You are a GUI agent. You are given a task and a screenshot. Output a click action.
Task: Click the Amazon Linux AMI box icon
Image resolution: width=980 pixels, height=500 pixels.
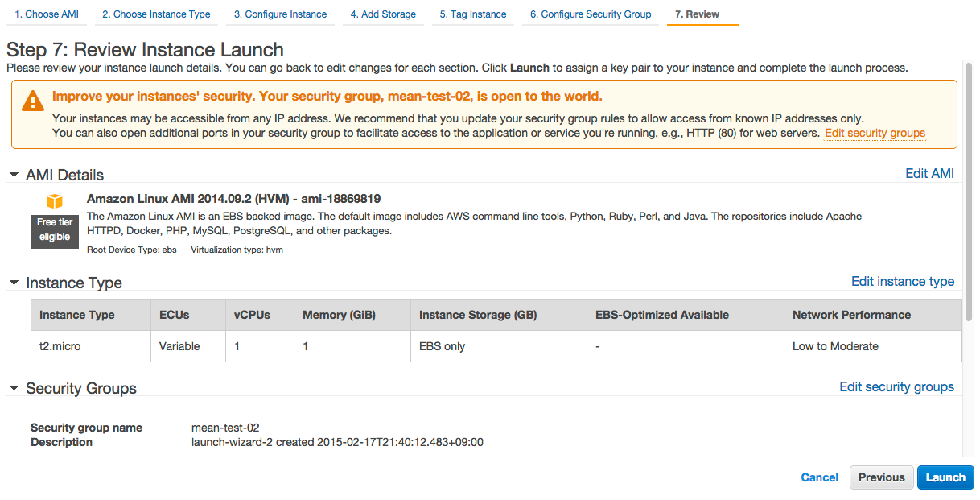point(55,200)
